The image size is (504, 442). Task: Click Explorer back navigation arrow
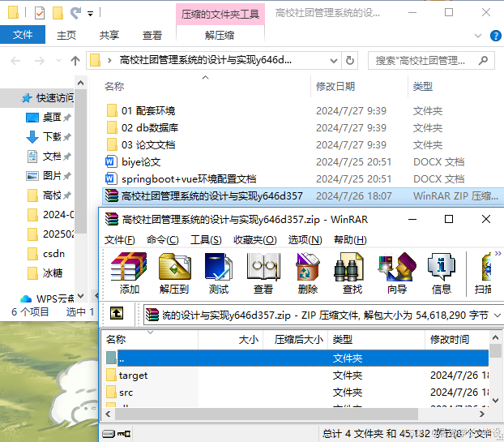[15, 61]
